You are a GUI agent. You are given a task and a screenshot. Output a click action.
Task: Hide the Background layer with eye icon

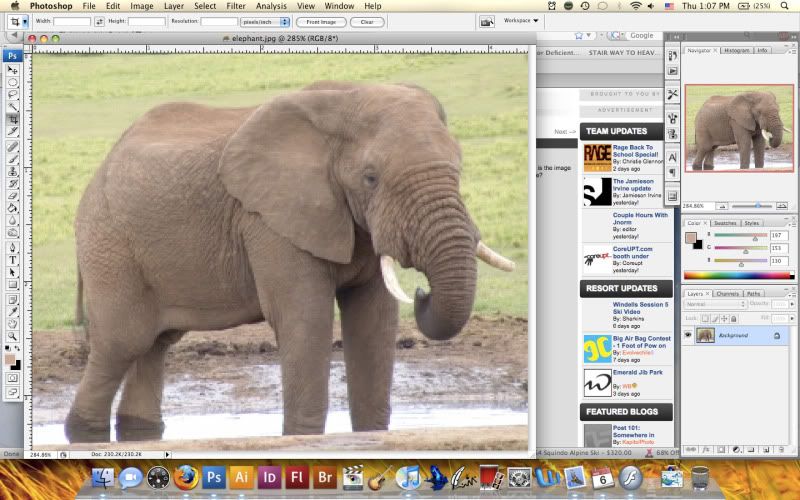tap(688, 335)
